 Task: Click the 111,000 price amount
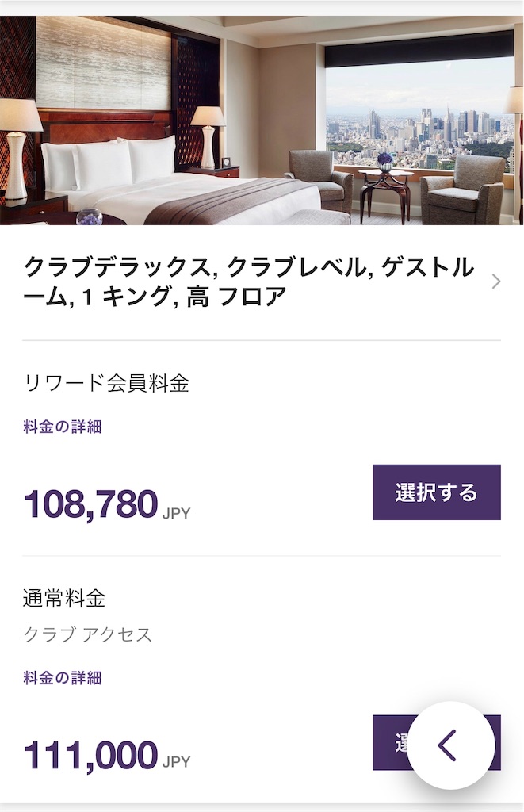pos(91,755)
